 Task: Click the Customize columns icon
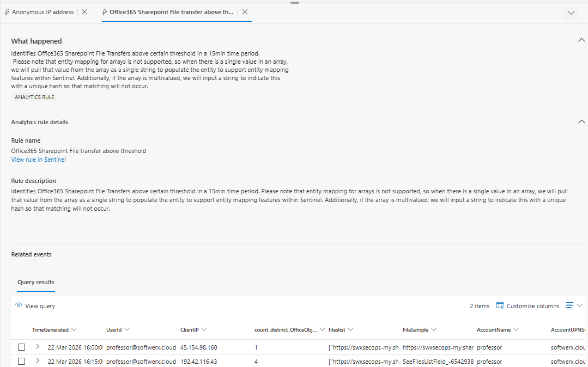tap(500, 305)
